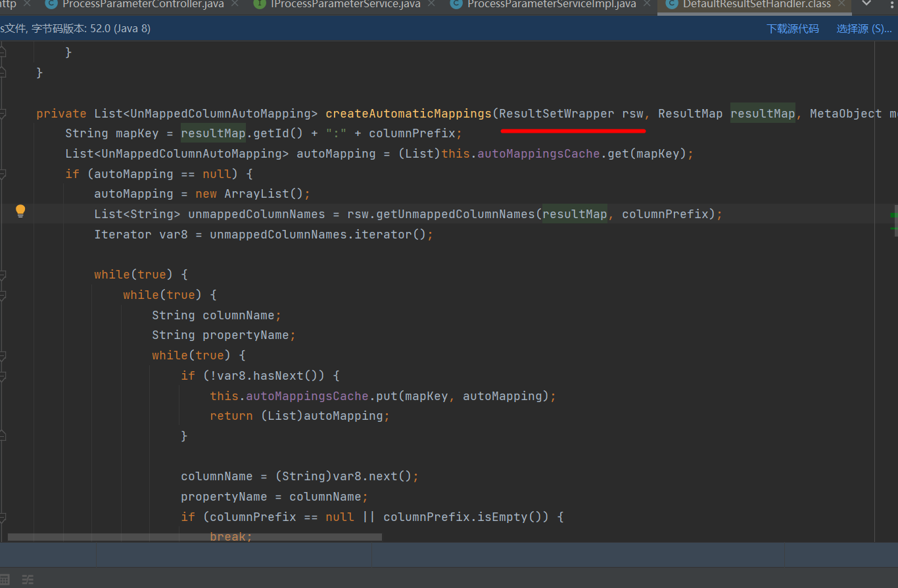Collapse the innermost while(true) loop

[x=3, y=355]
